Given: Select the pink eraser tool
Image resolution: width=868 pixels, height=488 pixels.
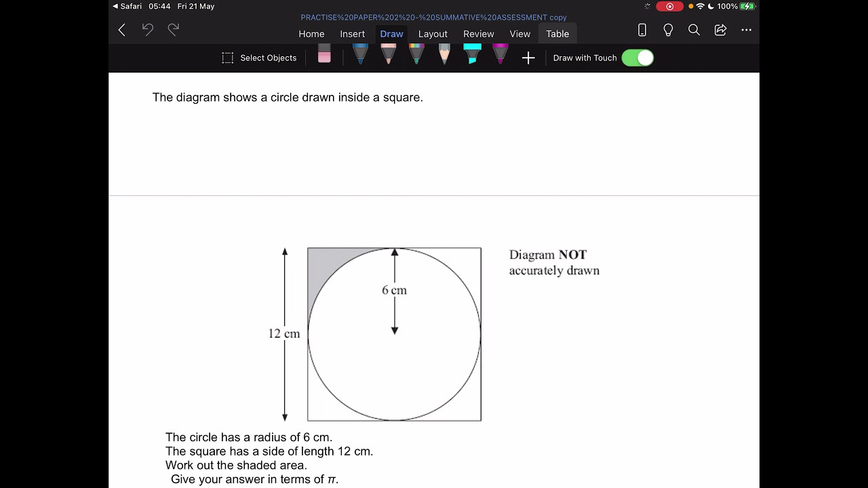Looking at the screenshot, I should [324, 54].
